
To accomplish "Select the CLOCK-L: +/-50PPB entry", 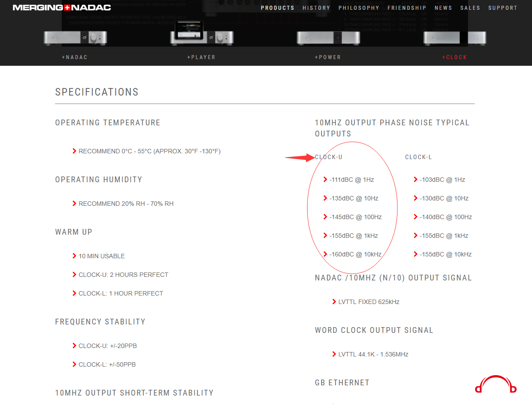I will [x=107, y=364].
